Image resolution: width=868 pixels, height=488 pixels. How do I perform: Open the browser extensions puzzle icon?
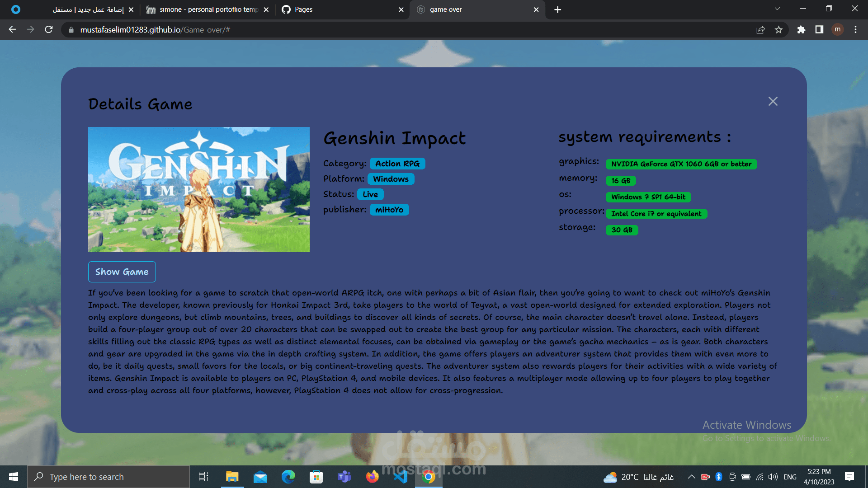point(801,30)
